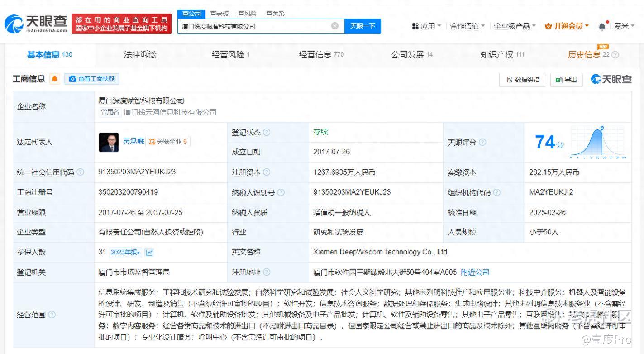Click the staff size value 小于50人
Screen dimensions: 644x354
(x=544, y=232)
